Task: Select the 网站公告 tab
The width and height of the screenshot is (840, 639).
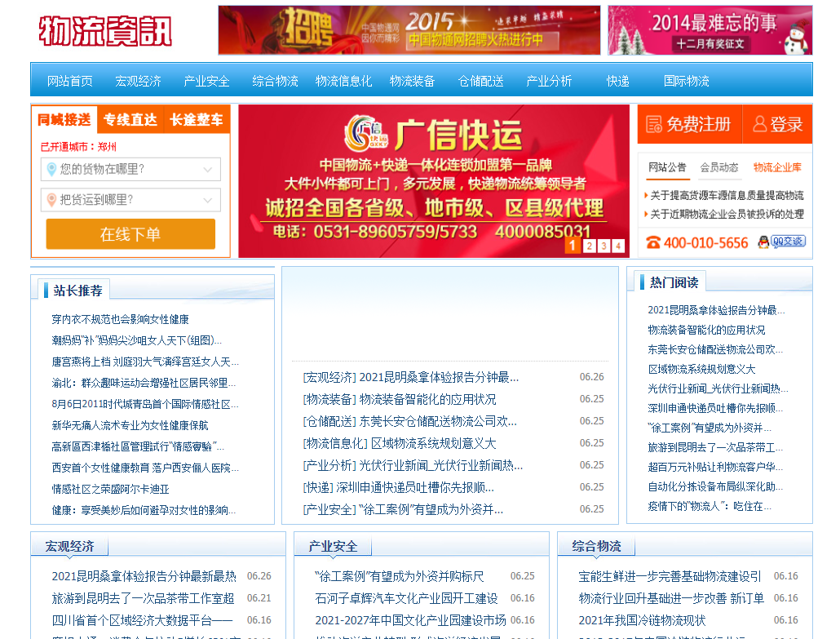Action: (x=667, y=167)
